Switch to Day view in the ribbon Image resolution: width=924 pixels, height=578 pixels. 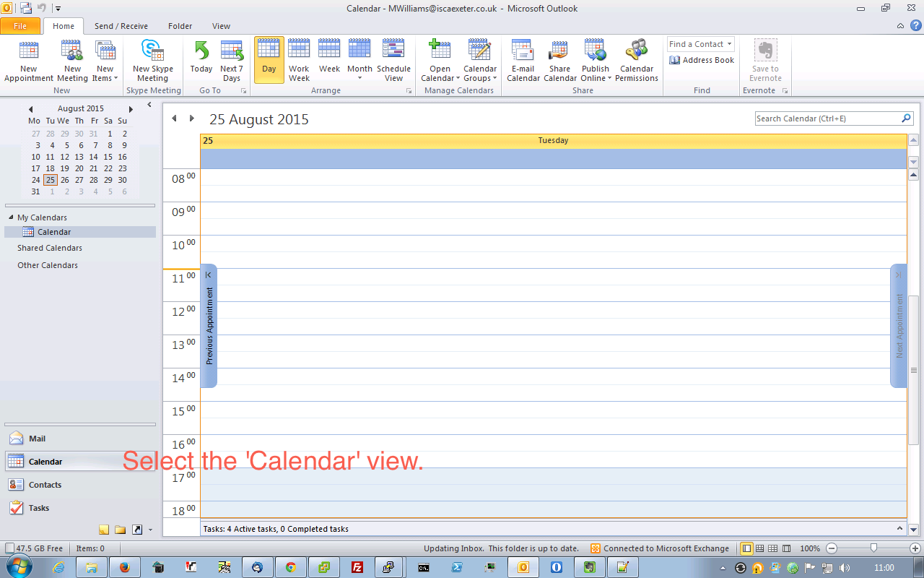[x=269, y=61]
